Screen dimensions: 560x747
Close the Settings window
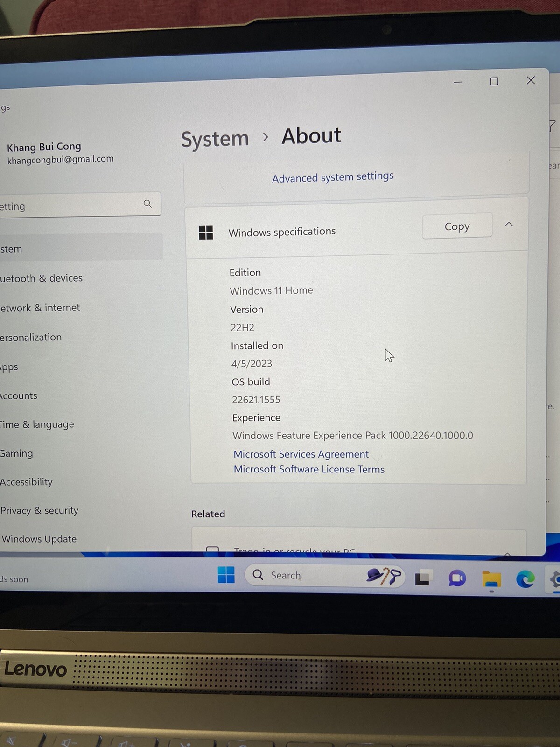tap(531, 80)
